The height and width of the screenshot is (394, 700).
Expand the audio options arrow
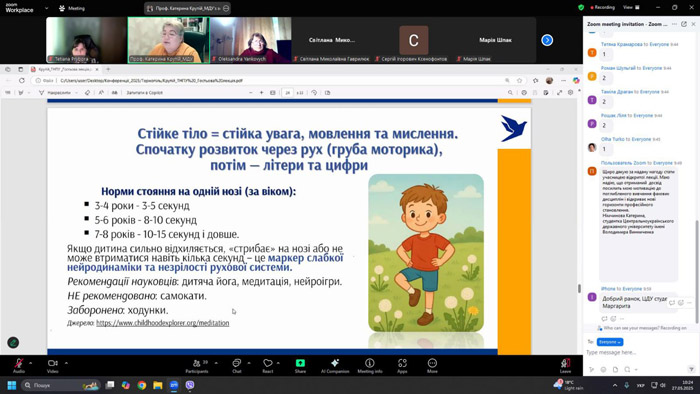click(30, 363)
